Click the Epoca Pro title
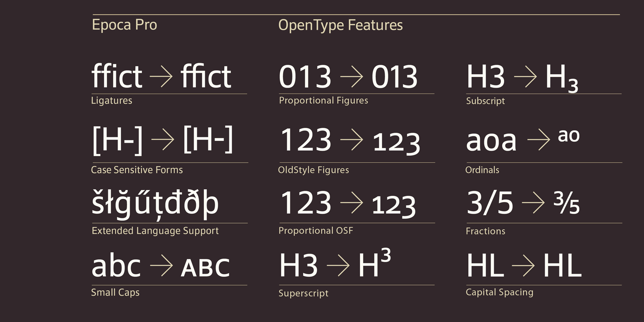Screen dimensions: 644x322 point(124,25)
